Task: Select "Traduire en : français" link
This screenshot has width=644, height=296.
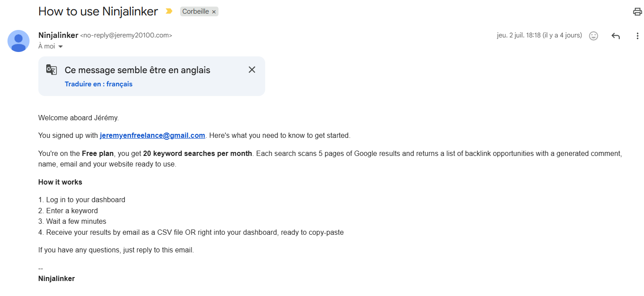Action: click(99, 84)
